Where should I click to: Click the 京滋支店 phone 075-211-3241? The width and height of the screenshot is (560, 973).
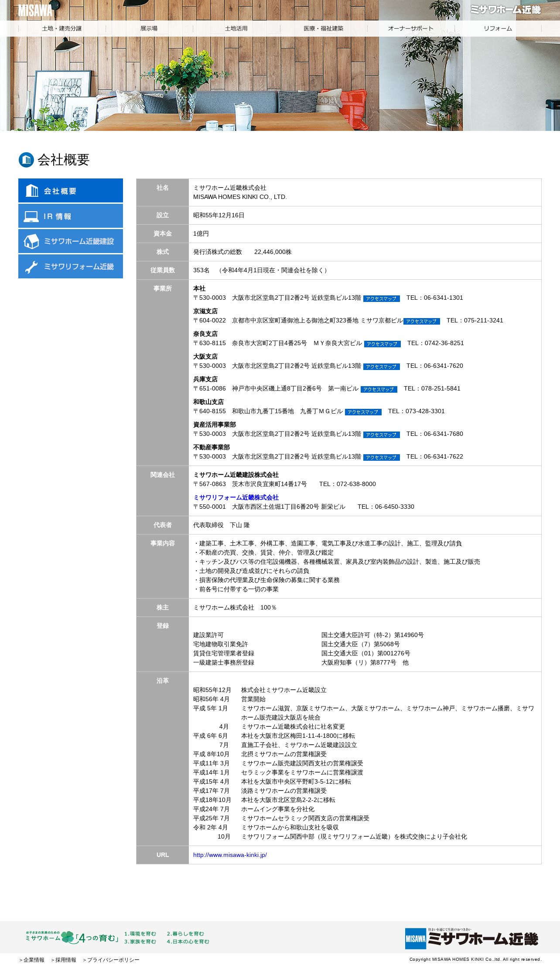(484, 320)
